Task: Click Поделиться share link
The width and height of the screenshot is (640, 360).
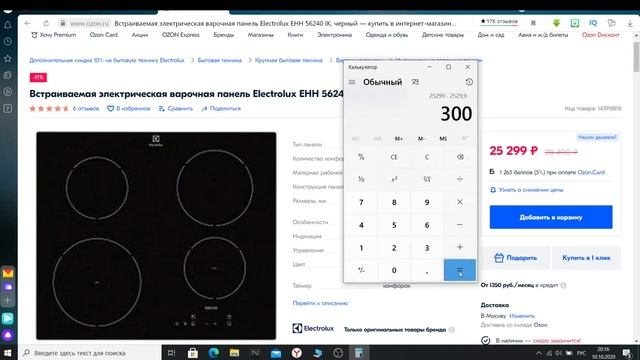Action: pyautogui.click(x=221, y=109)
